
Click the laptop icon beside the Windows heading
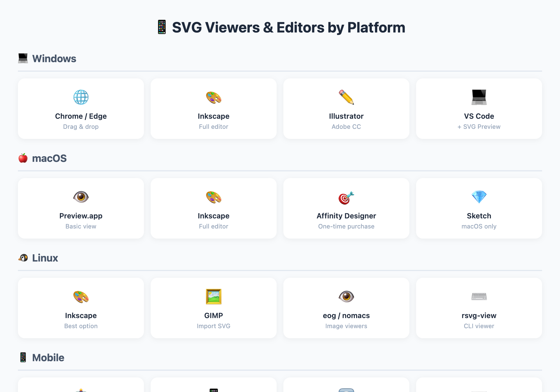(x=23, y=59)
